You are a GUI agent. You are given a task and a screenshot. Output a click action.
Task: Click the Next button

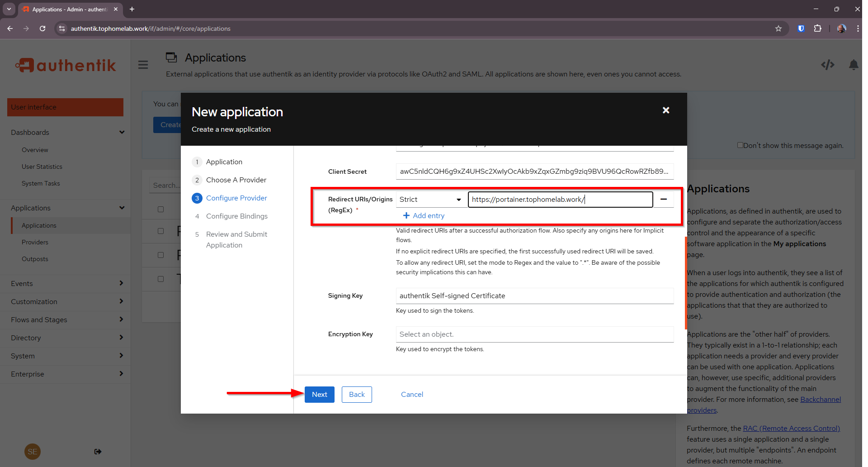point(319,395)
